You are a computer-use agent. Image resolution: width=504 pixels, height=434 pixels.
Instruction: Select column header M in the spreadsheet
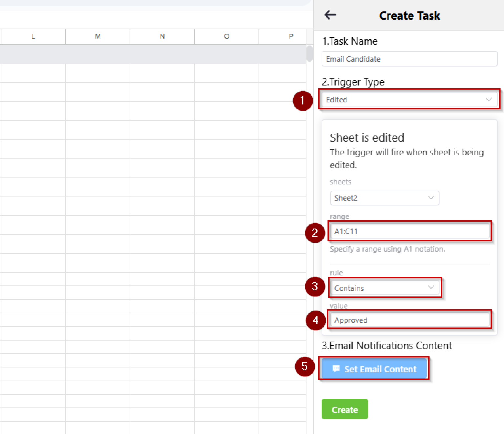(97, 36)
